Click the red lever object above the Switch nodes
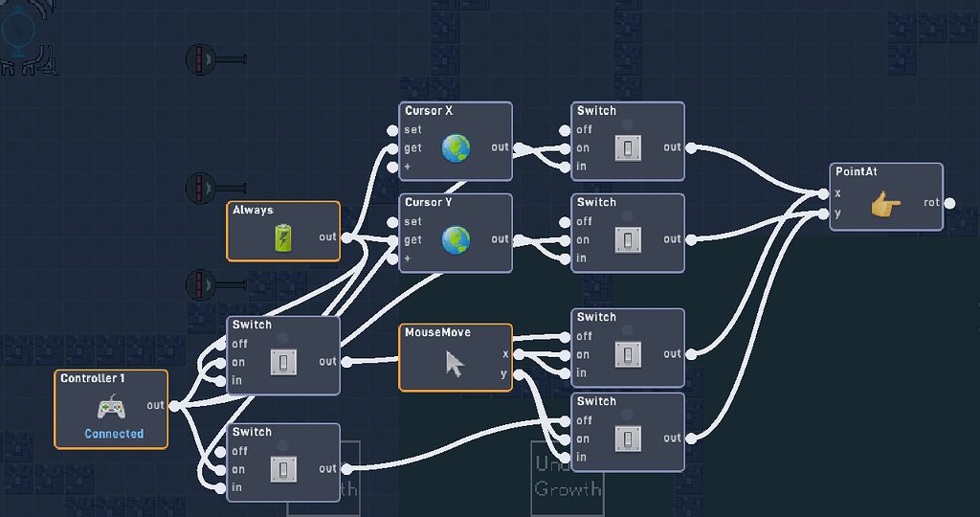Screen dimensions: 980x517 [x=215, y=284]
